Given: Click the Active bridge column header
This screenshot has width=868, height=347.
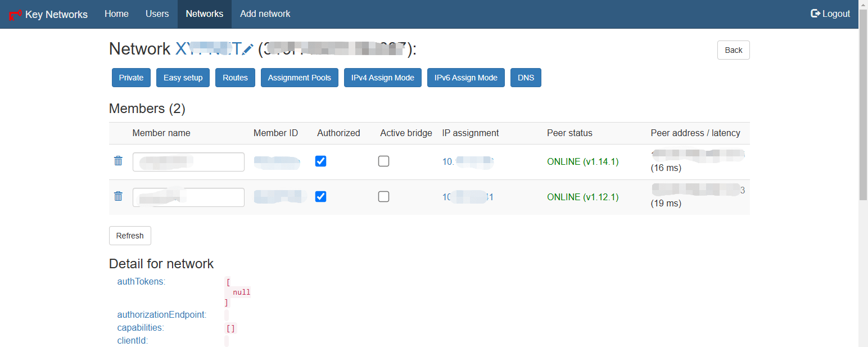Looking at the screenshot, I should 406,133.
